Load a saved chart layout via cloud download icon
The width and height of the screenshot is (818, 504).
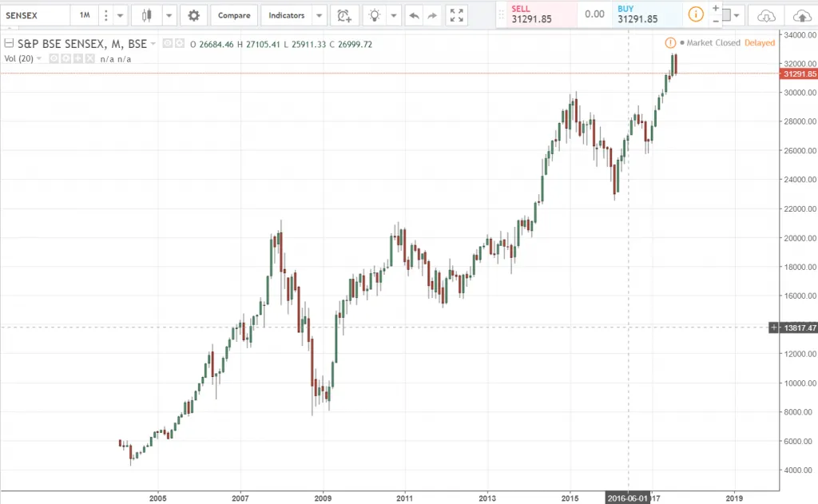765,14
